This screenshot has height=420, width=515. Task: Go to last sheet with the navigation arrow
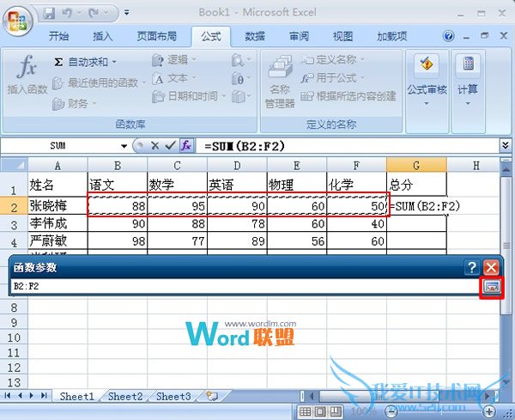click(44, 395)
